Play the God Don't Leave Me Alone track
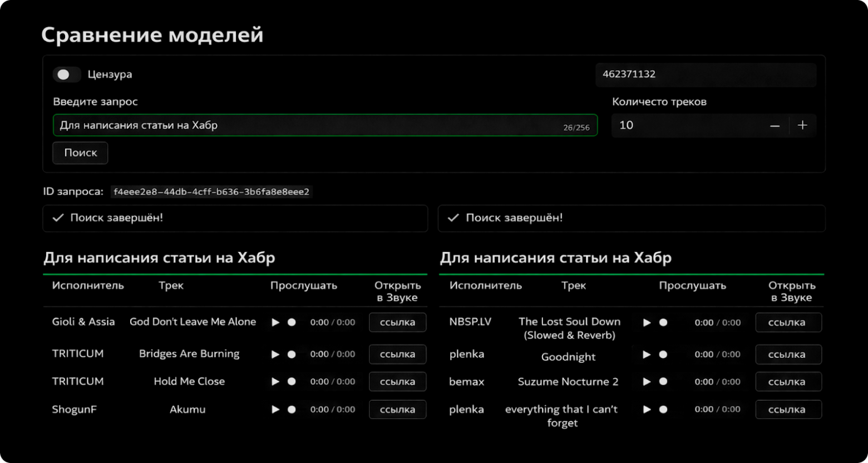868x463 pixels. click(275, 322)
